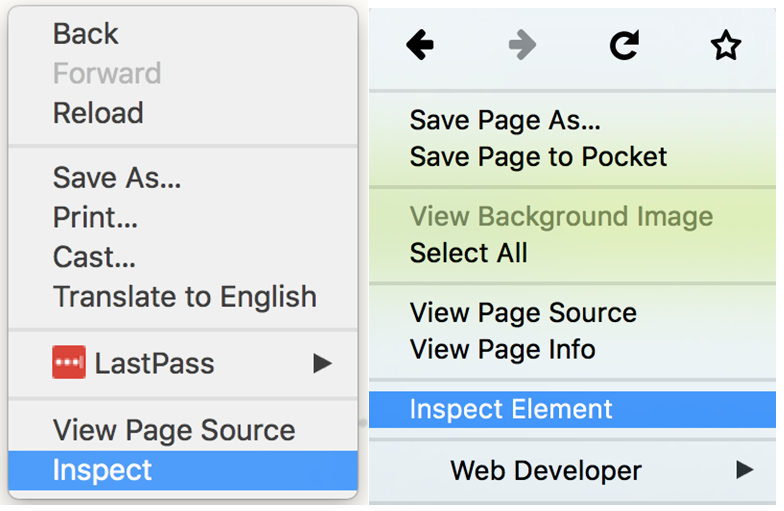Screen dimensions: 784x511
Task: Select Inspect Element in Firefox menu
Action: point(572,410)
